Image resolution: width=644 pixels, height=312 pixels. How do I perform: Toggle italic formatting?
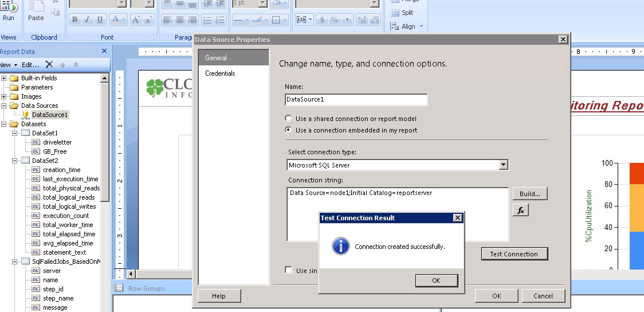[88, 19]
